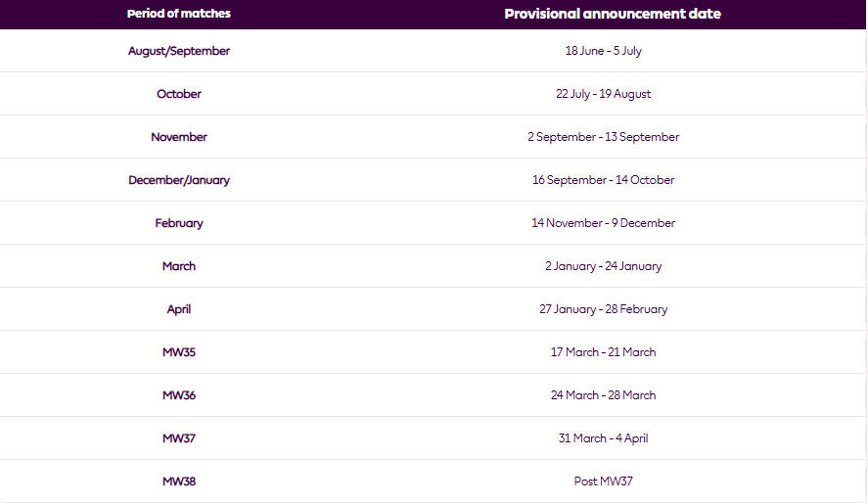
Task: Click '2 September - 13 September' date
Action: click(x=604, y=137)
